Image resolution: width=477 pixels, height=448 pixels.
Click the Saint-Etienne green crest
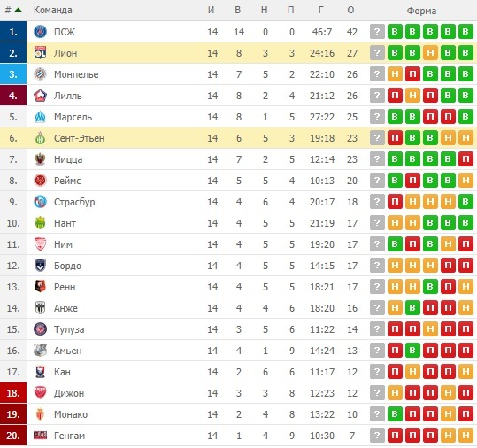(40, 138)
